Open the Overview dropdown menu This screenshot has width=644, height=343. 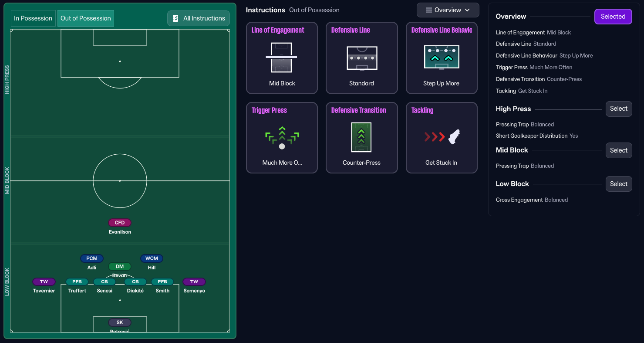point(448,10)
